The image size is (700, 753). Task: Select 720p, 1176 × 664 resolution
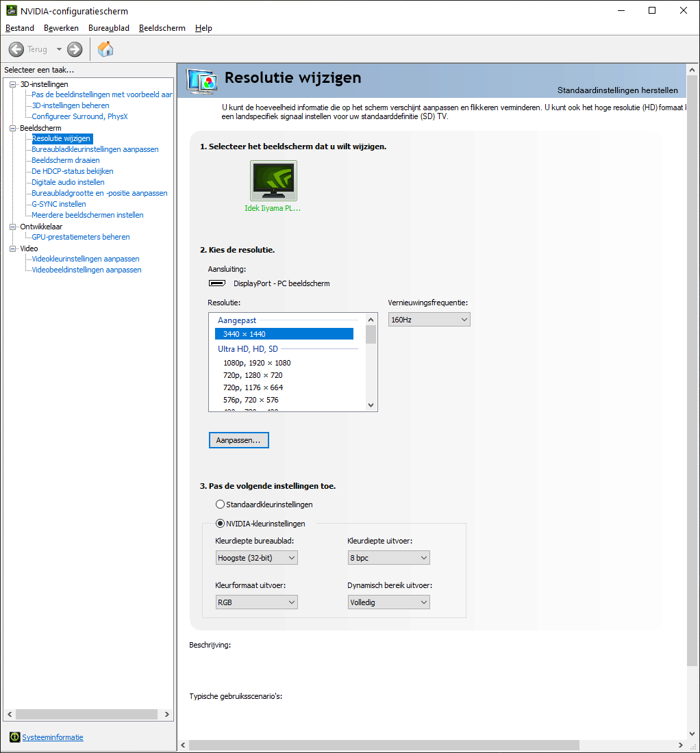(253, 387)
